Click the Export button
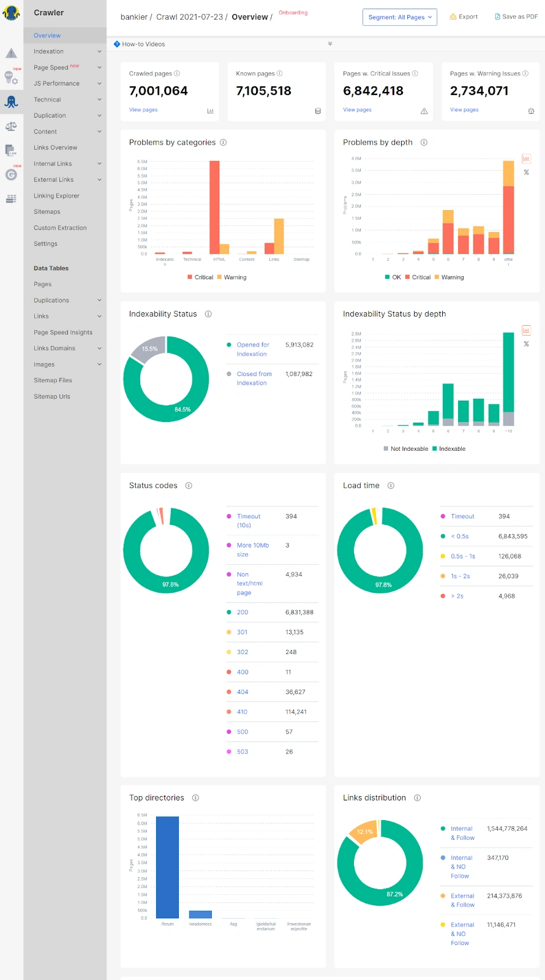The width and height of the screenshot is (545, 980). pos(464,17)
